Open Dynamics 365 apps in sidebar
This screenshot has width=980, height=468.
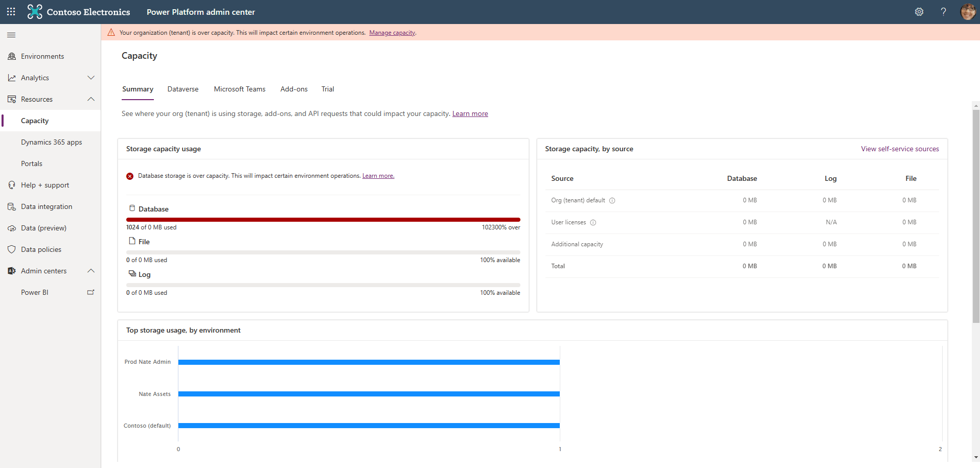[x=51, y=142]
